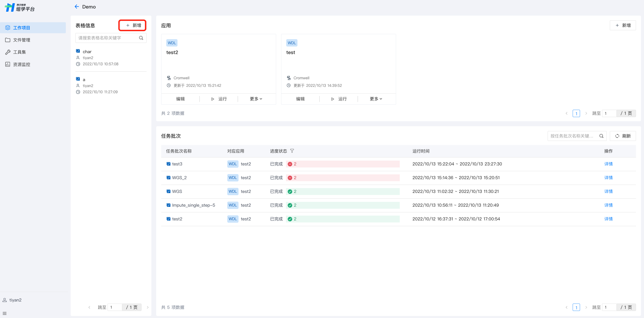Click red progress bar of test3 batch
The width and height of the screenshot is (644, 318).
(x=342, y=164)
